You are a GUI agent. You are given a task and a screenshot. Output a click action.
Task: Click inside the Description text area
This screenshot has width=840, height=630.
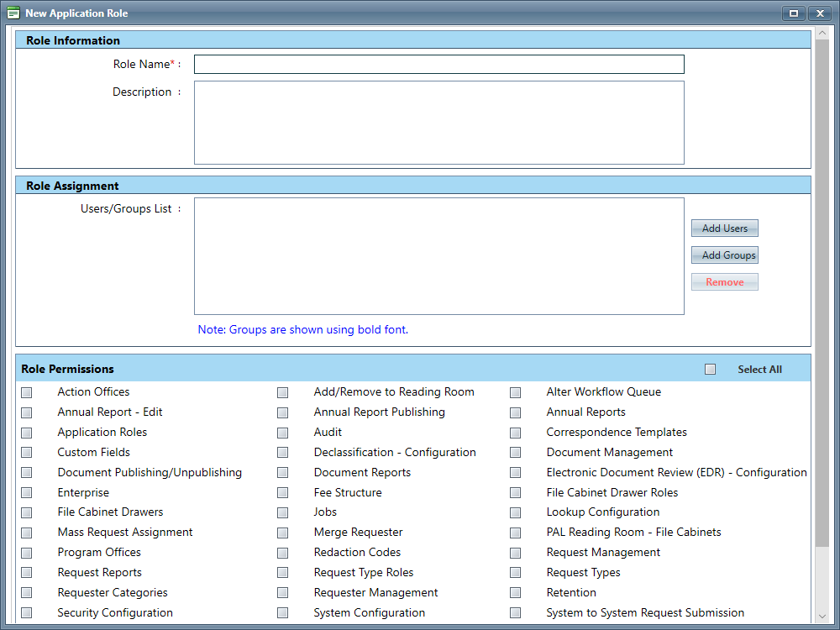[x=438, y=123]
